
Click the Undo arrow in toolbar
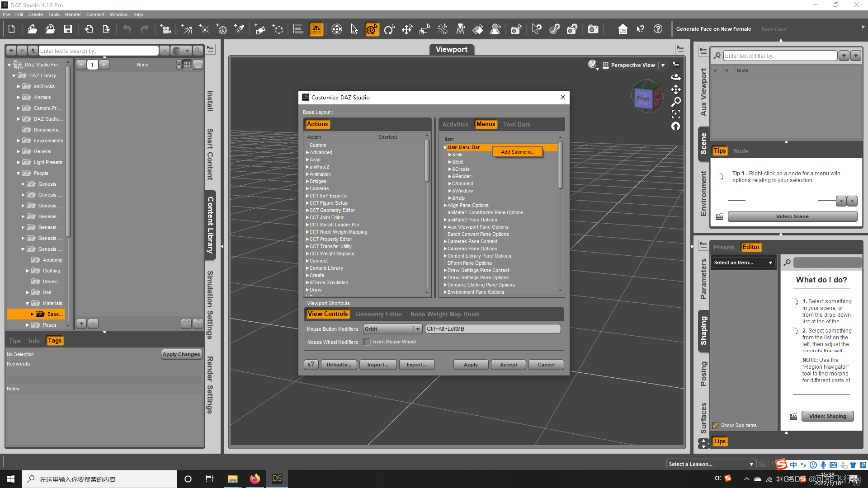click(127, 29)
